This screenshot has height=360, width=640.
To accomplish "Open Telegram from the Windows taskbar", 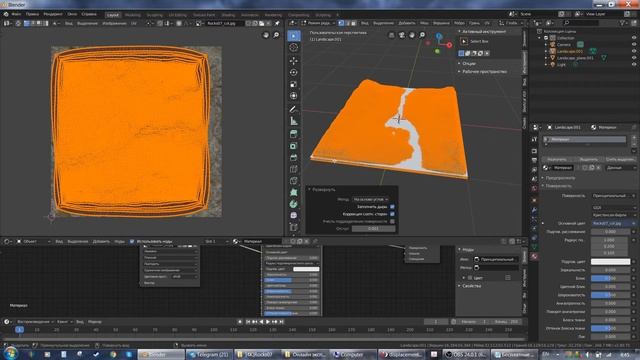I will click(x=211, y=354).
